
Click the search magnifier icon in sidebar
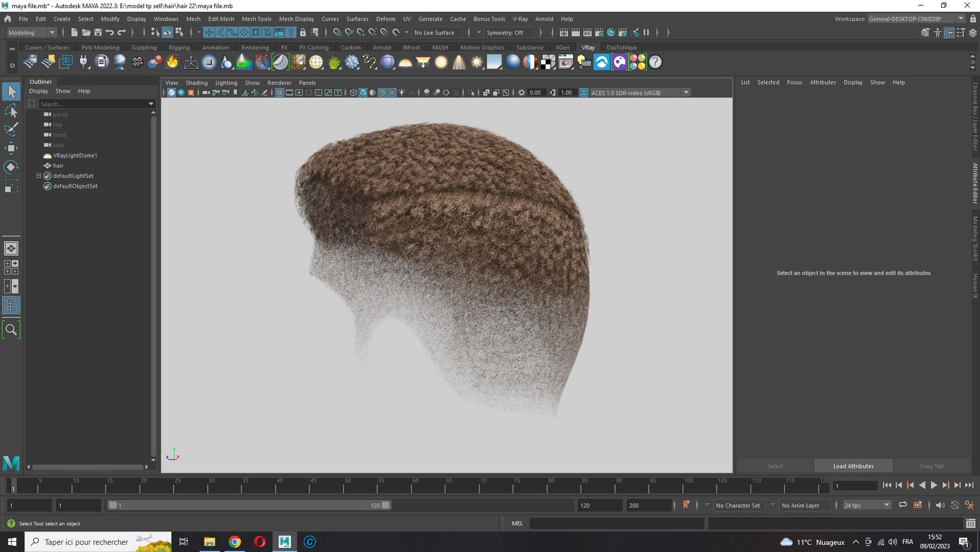coord(11,330)
